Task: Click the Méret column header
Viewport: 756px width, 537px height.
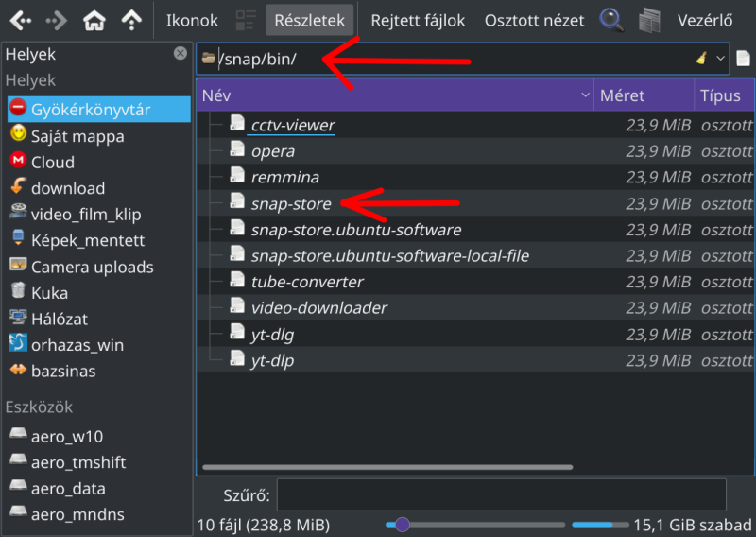Action: click(x=644, y=95)
